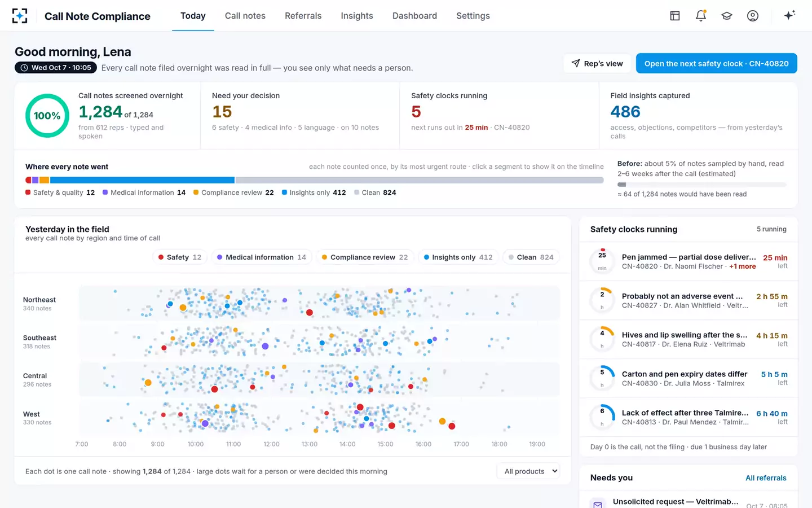
Task: Open the Probably not an adverse event item
Action: point(689,300)
